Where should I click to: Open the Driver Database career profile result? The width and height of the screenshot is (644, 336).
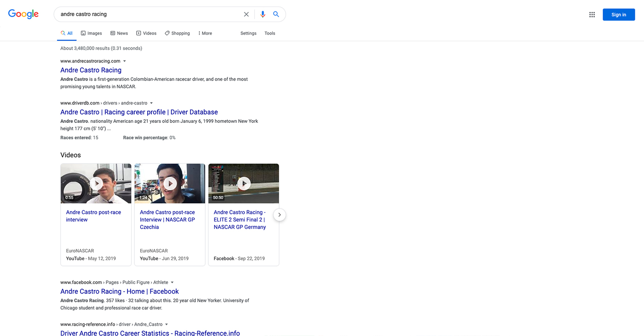click(139, 112)
